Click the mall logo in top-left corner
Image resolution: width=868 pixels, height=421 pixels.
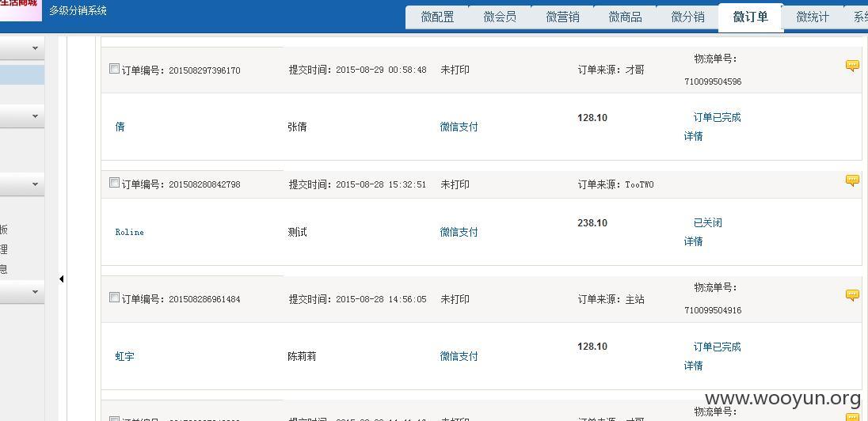(21, 10)
